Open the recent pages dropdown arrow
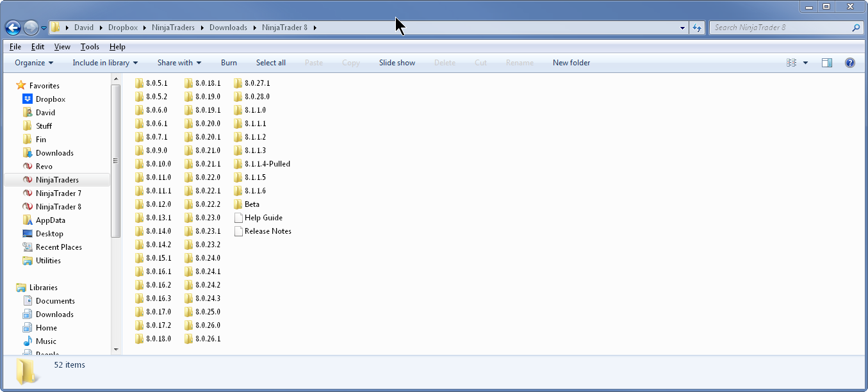 click(44, 28)
